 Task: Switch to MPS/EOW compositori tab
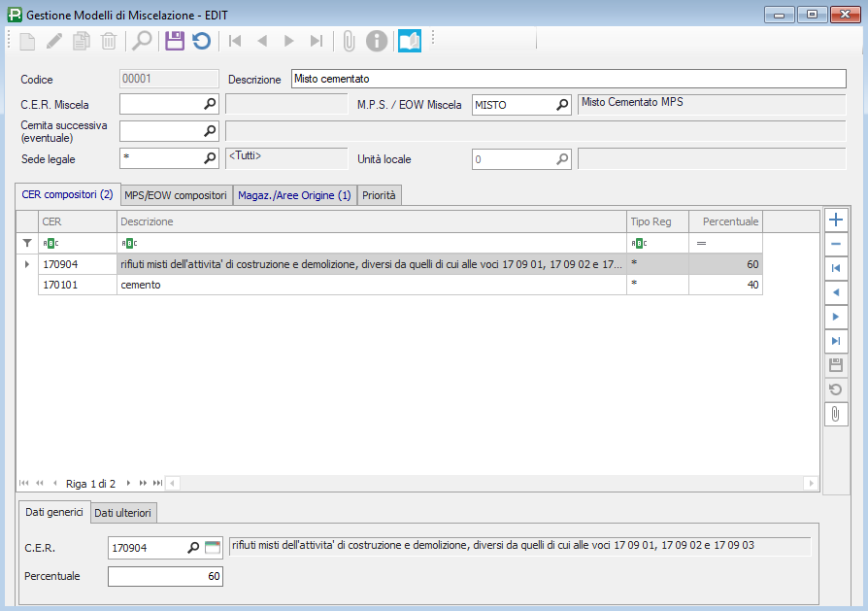(176, 195)
